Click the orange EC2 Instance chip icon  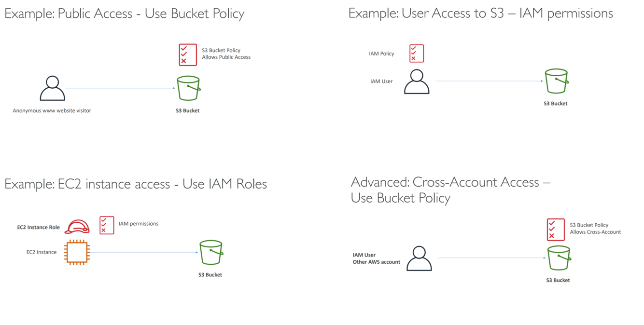pos(77,252)
